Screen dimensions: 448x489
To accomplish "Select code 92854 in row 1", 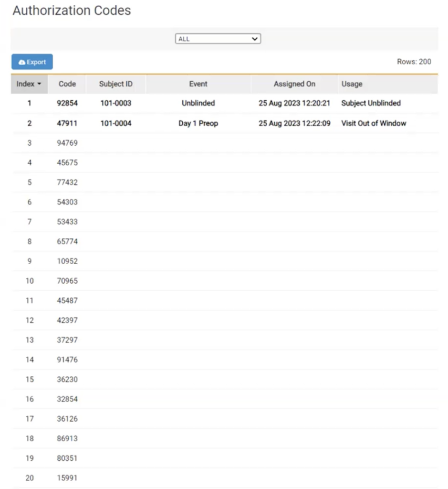I will pyautogui.click(x=67, y=103).
